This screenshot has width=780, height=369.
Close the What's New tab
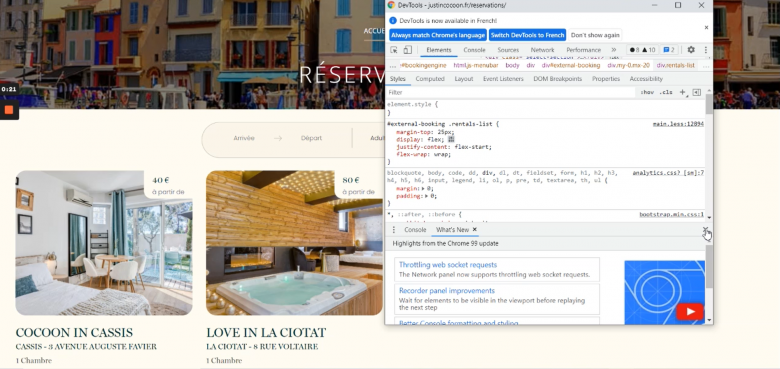tap(475, 229)
